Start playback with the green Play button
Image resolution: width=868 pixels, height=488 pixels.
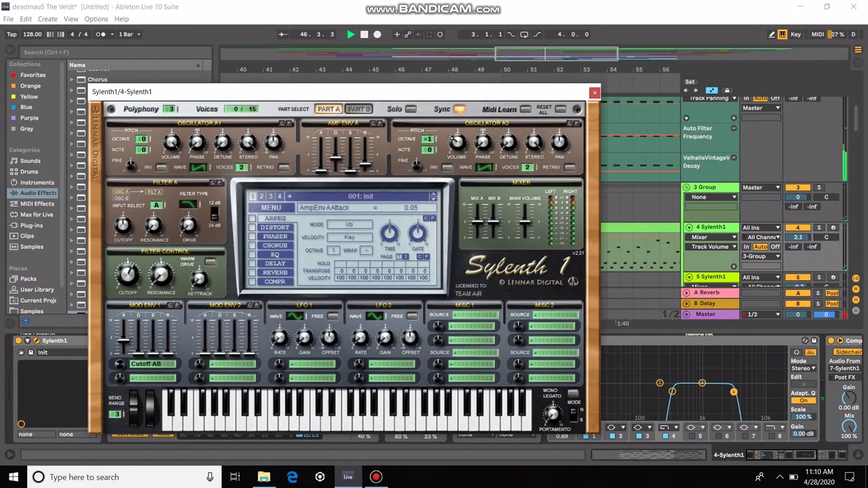pyautogui.click(x=351, y=35)
